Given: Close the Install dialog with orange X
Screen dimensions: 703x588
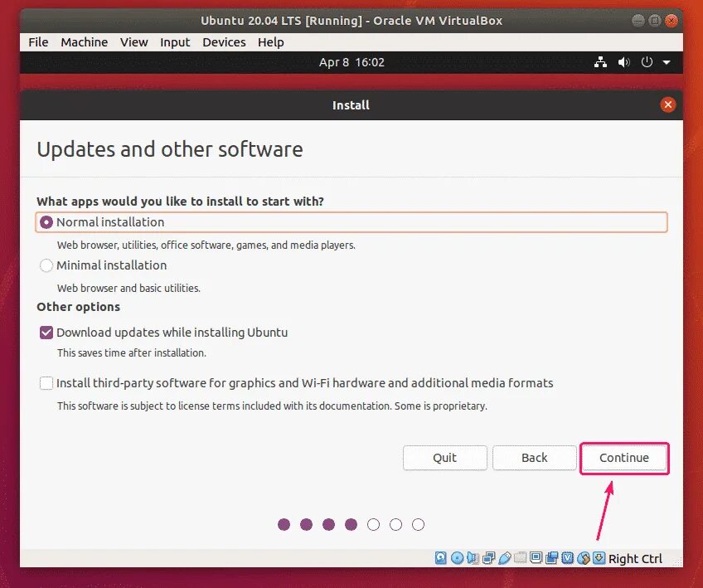Looking at the screenshot, I should (x=668, y=104).
